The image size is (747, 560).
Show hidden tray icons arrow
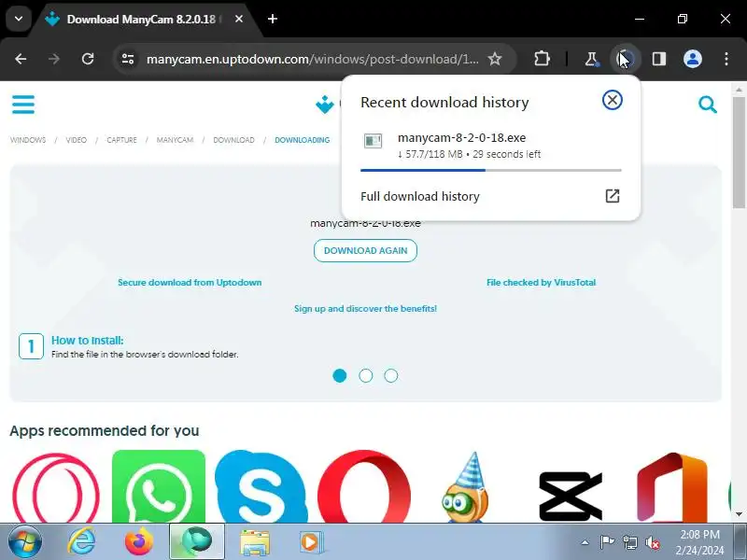(x=585, y=542)
